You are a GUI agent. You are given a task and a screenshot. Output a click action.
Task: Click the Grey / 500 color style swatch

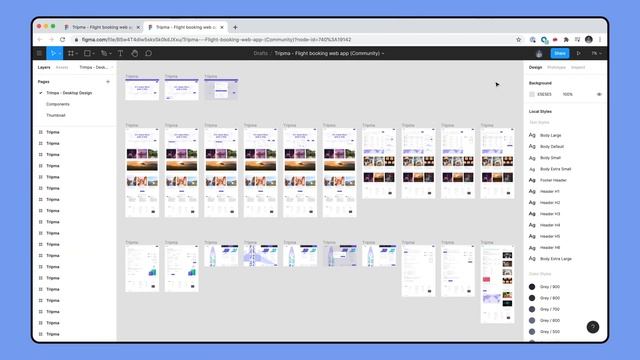point(532,332)
